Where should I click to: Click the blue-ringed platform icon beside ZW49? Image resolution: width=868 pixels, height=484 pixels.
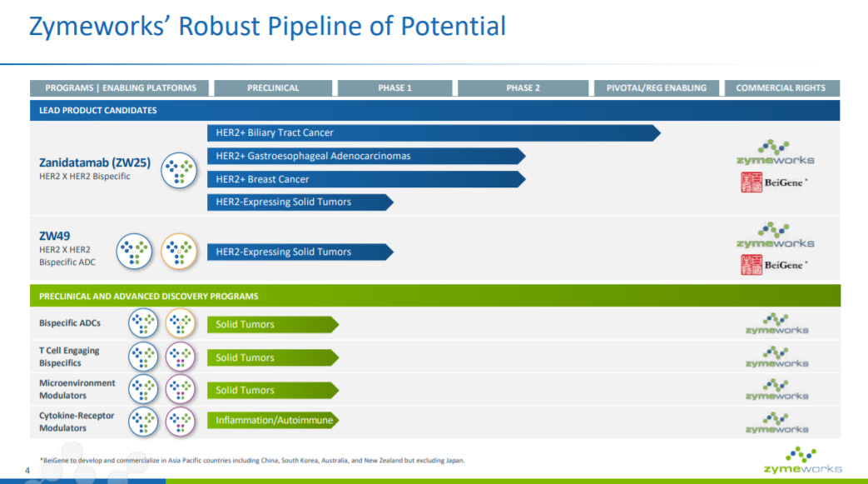(134, 251)
